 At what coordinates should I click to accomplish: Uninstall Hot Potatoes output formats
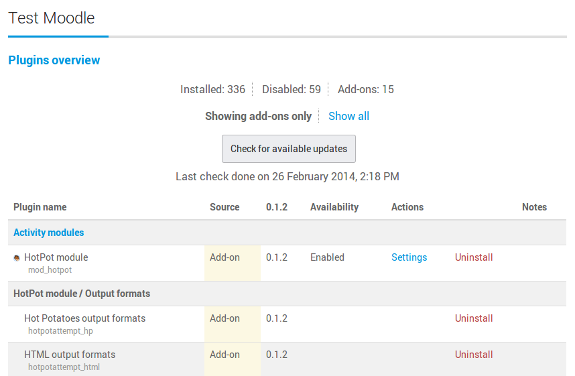tap(474, 318)
